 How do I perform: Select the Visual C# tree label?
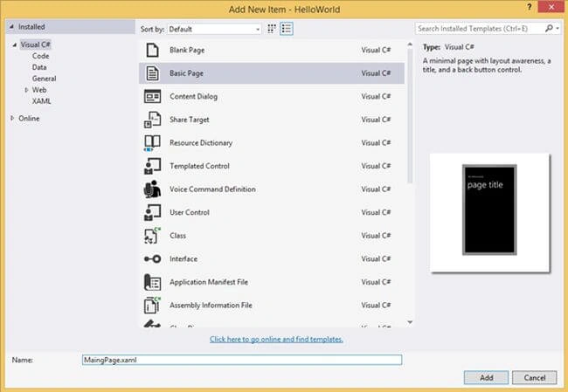pos(36,45)
